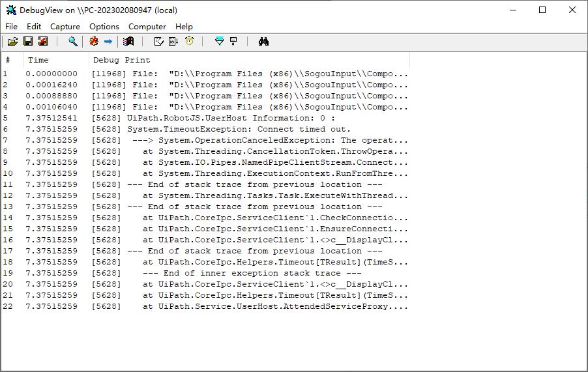Image resolution: width=588 pixels, height=372 pixels.
Task: Select row 21 Helpers.Timeout[TResult] entry
Action: point(205,295)
